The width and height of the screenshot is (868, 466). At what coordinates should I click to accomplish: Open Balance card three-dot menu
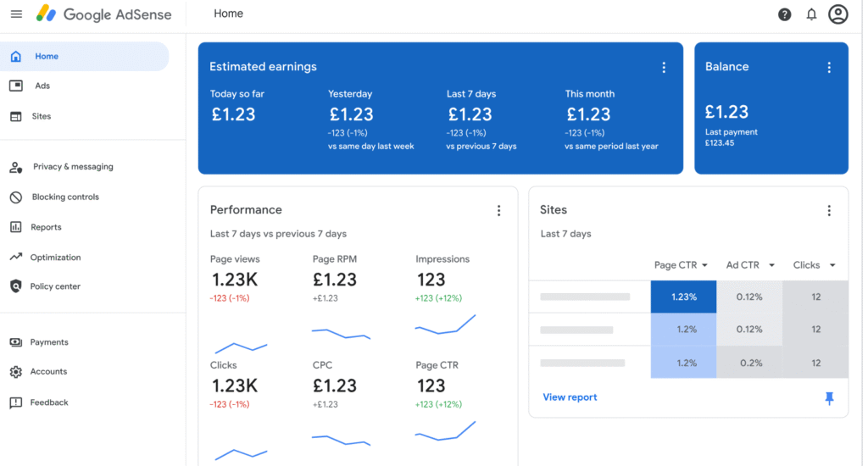829,68
